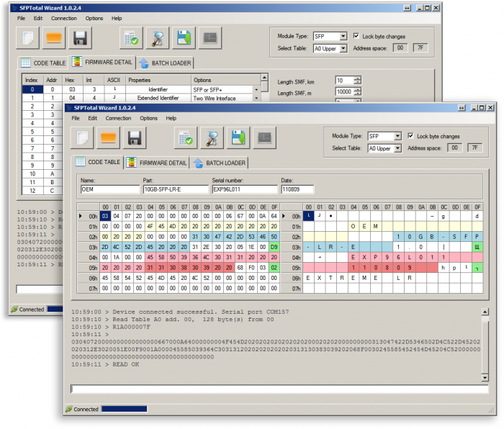Click the floppy save icon in the back window
The width and height of the screenshot is (504, 429).
pyautogui.click(x=81, y=38)
